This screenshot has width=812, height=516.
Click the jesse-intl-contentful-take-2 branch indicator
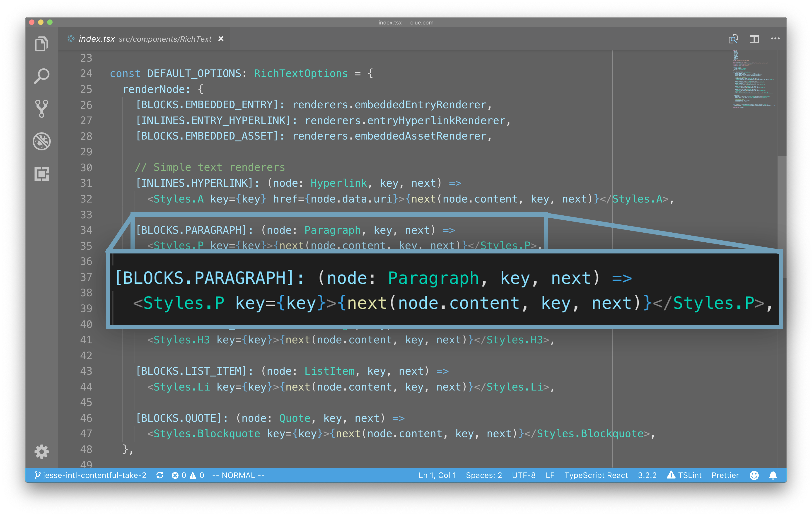pyautogui.click(x=90, y=475)
